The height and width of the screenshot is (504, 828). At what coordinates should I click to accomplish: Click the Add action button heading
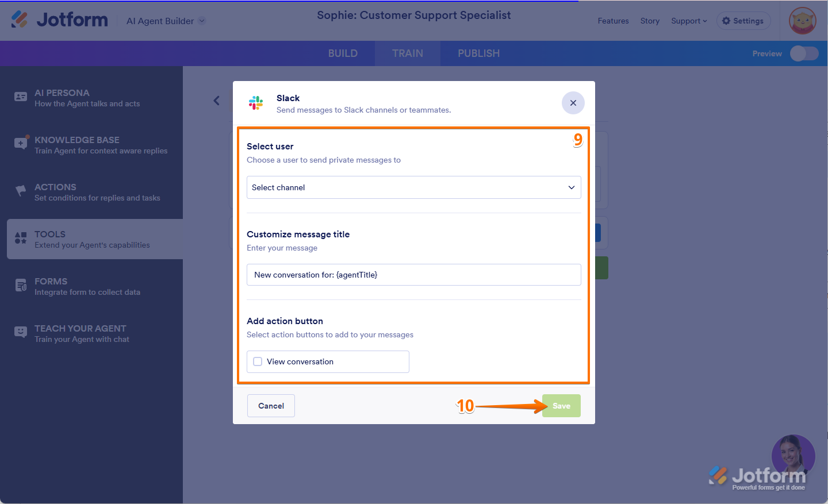tap(285, 321)
